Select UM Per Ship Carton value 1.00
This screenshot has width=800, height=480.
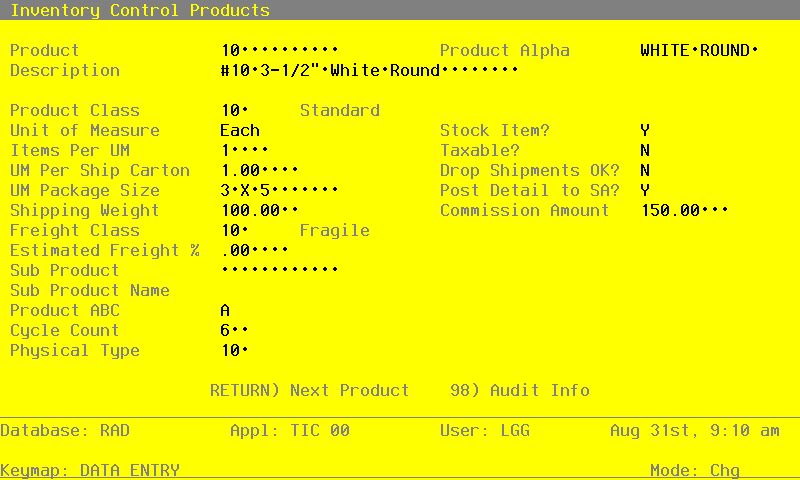coord(259,170)
